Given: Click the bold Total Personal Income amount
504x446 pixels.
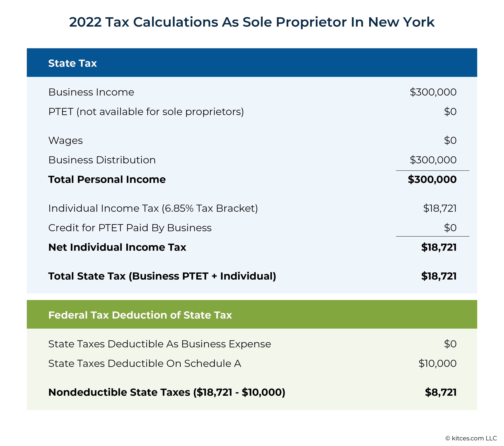Looking at the screenshot, I should pyautogui.click(x=432, y=179).
